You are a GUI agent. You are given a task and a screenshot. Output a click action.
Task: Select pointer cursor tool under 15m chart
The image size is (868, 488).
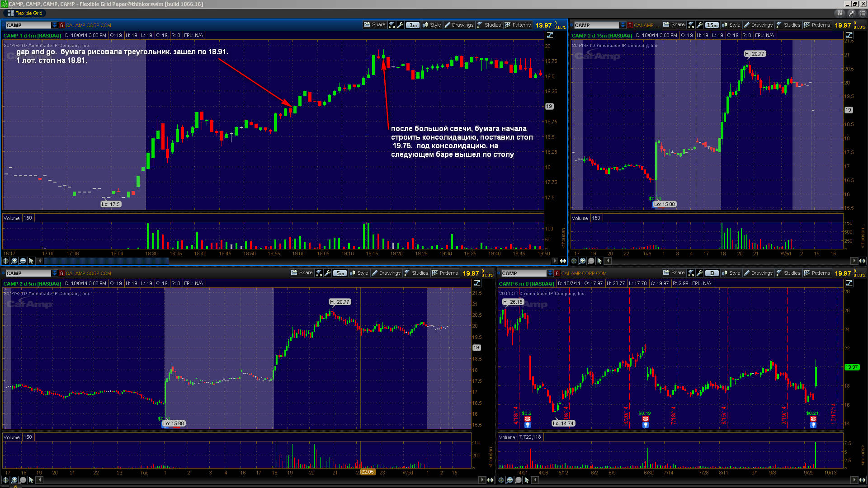[600, 261]
